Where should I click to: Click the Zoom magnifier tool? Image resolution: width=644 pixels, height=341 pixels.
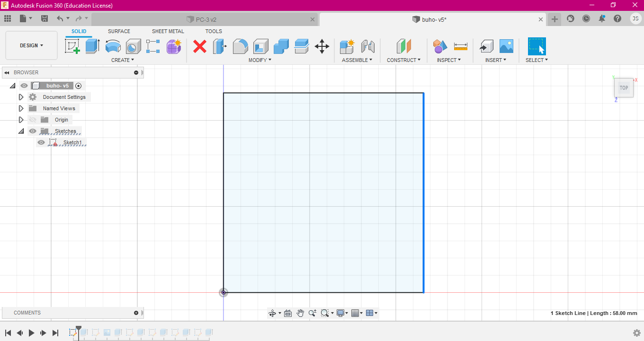[x=312, y=313]
